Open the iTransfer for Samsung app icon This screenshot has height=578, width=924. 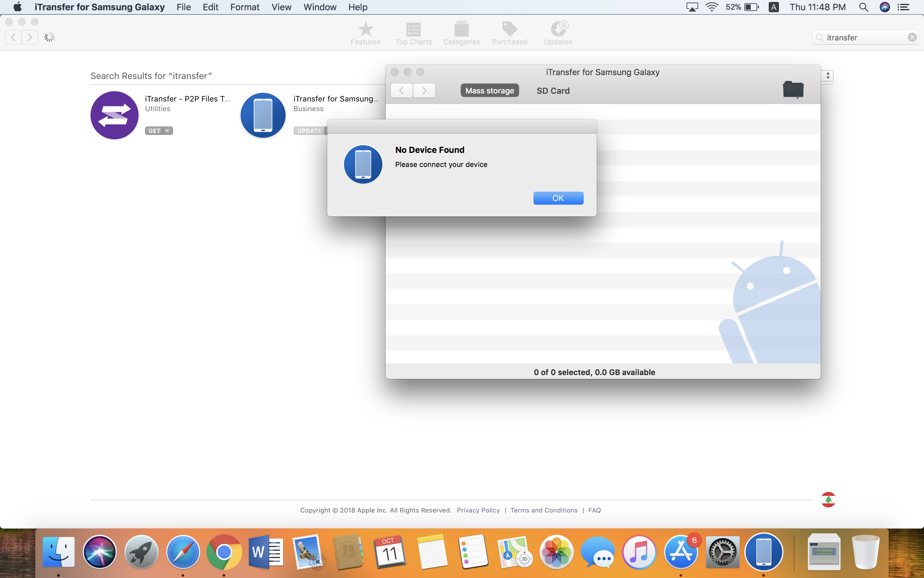tap(263, 115)
